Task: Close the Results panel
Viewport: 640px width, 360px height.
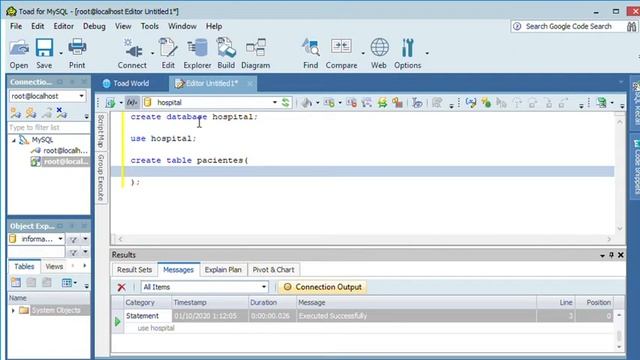Action: 621,255
